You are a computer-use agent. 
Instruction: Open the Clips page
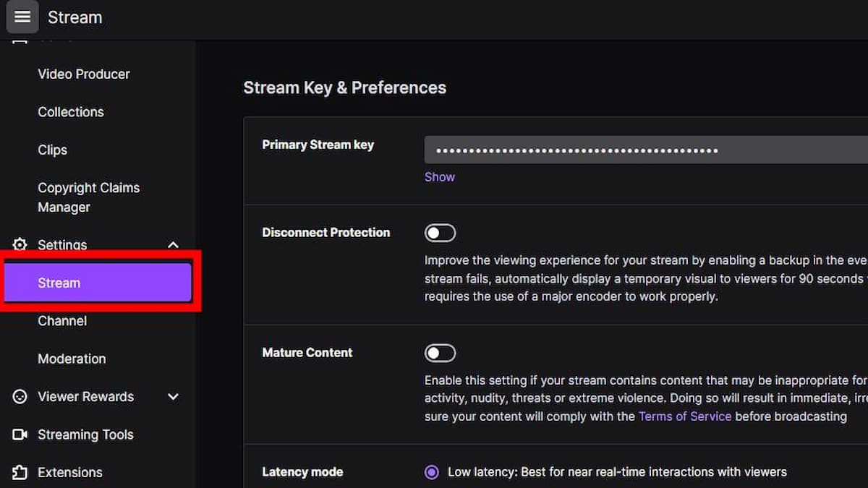52,150
